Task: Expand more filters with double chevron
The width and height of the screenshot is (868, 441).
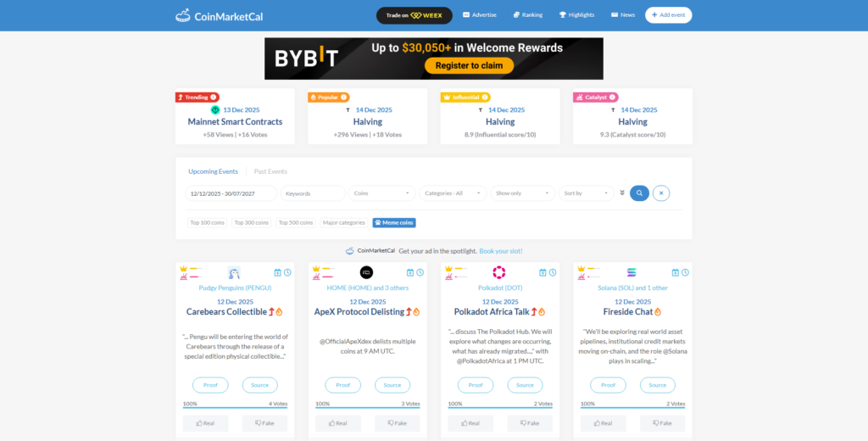Action: click(x=622, y=193)
